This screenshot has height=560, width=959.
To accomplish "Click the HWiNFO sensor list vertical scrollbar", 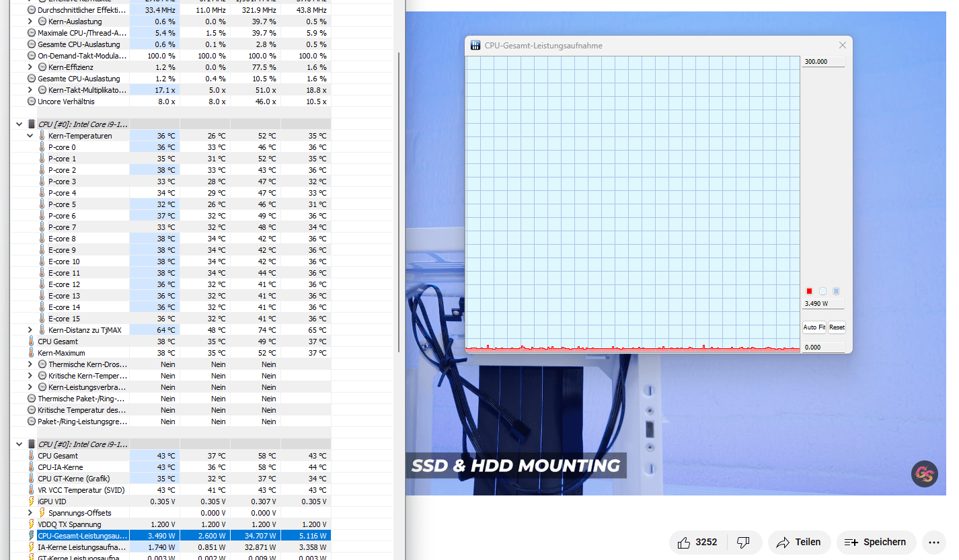I will click(x=399, y=202).
